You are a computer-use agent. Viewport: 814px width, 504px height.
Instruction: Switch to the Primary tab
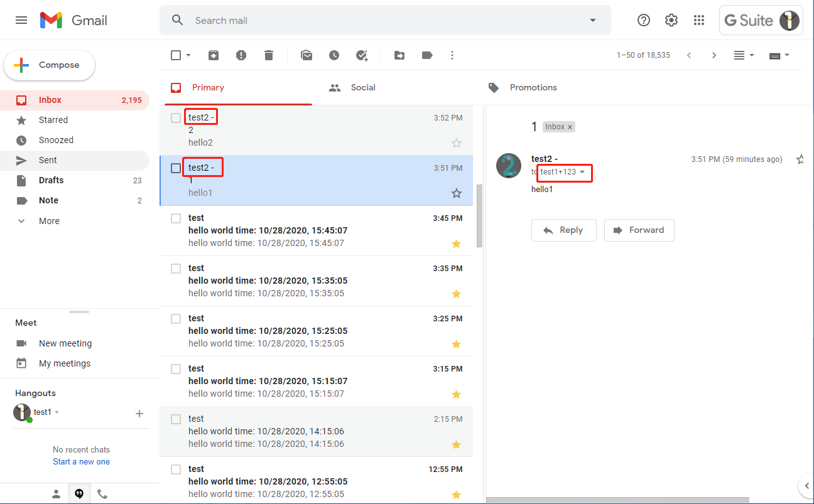tap(238, 88)
